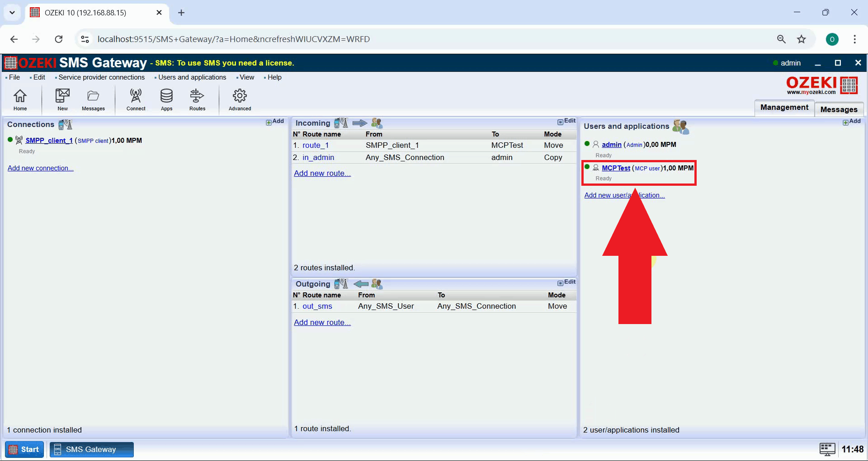The image size is (868, 461).
Task: Click the SMS Gateway taskbar button
Action: (x=91, y=449)
